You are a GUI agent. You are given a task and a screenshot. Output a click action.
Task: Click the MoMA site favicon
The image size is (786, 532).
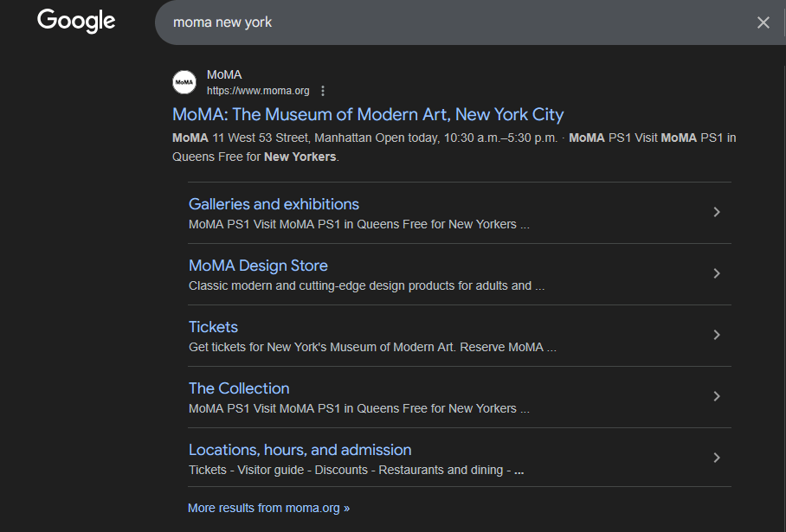pos(184,82)
